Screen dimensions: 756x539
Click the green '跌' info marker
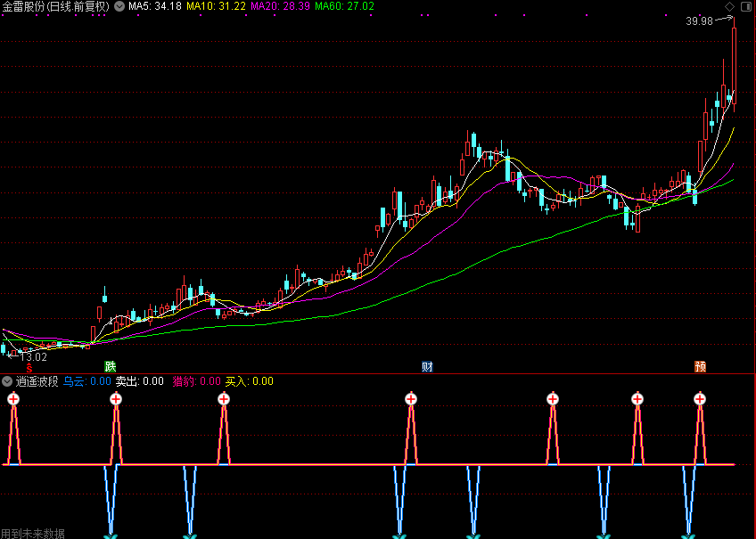pos(110,366)
